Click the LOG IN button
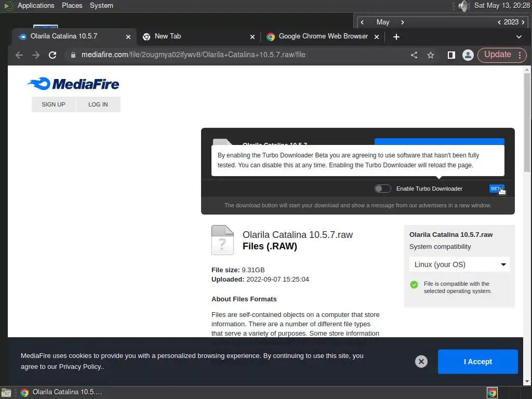532x399 pixels. click(x=98, y=104)
